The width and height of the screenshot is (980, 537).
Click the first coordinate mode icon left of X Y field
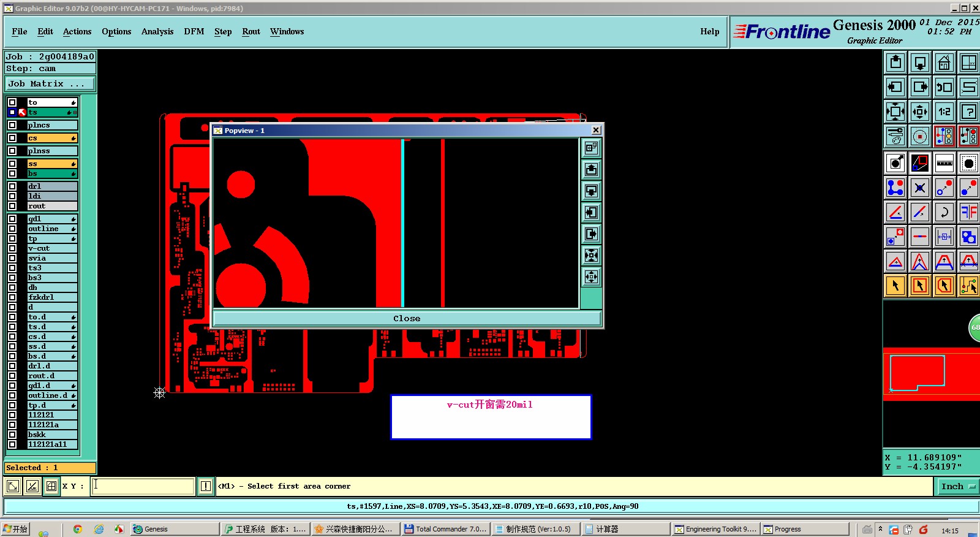(x=12, y=486)
